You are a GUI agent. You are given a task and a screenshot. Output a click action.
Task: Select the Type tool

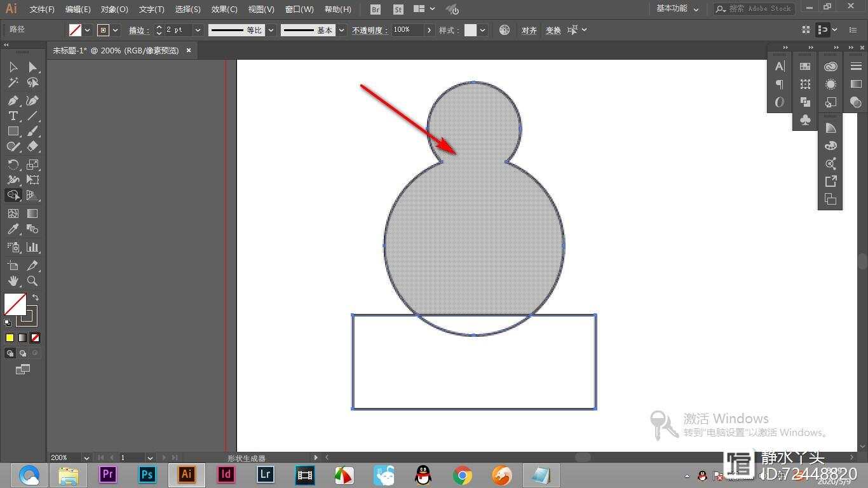click(13, 116)
